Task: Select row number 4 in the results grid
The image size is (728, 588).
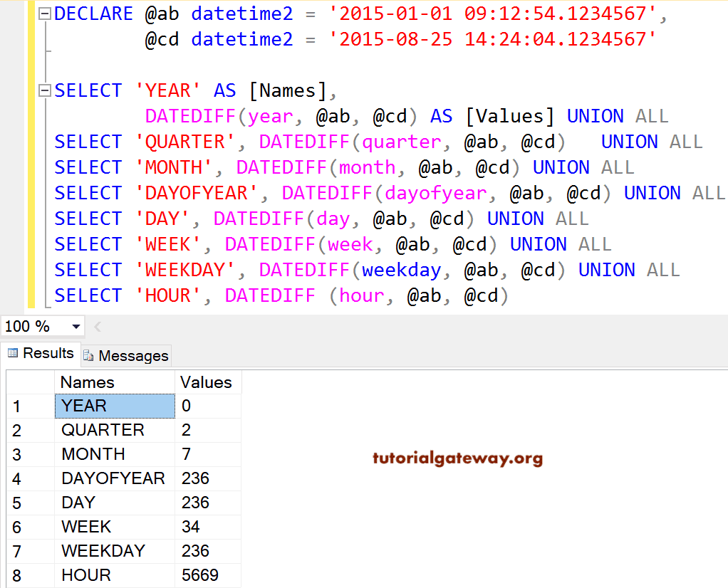Action: coord(17,478)
